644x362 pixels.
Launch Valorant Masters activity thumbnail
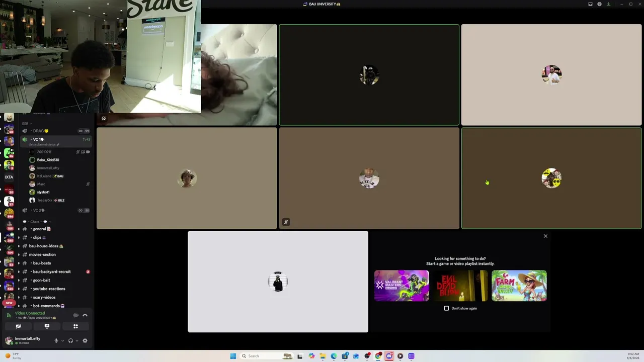pos(401,286)
